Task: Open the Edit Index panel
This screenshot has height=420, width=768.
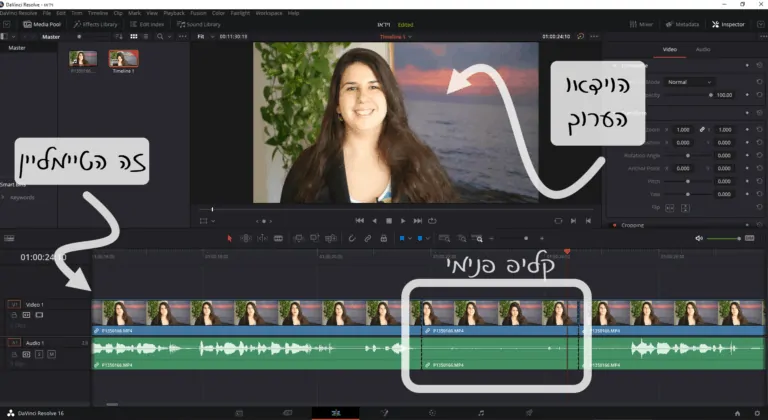Action: pyautogui.click(x=147, y=24)
